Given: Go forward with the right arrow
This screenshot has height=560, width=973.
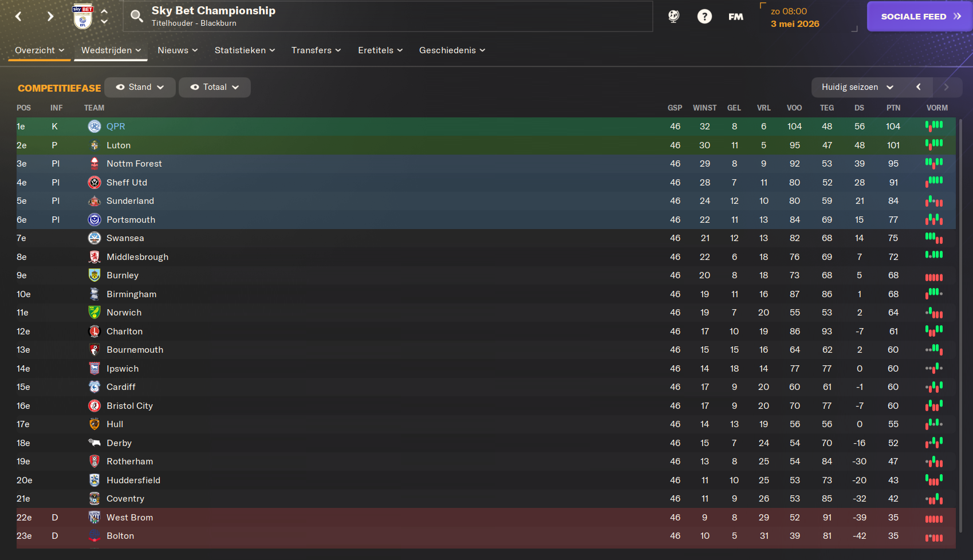Looking at the screenshot, I should pyautogui.click(x=50, y=17).
